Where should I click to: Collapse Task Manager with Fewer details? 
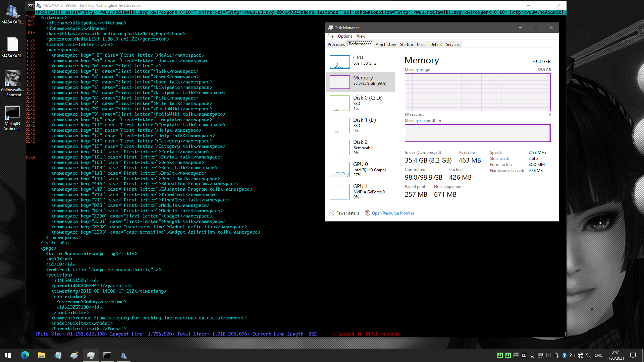(x=344, y=213)
